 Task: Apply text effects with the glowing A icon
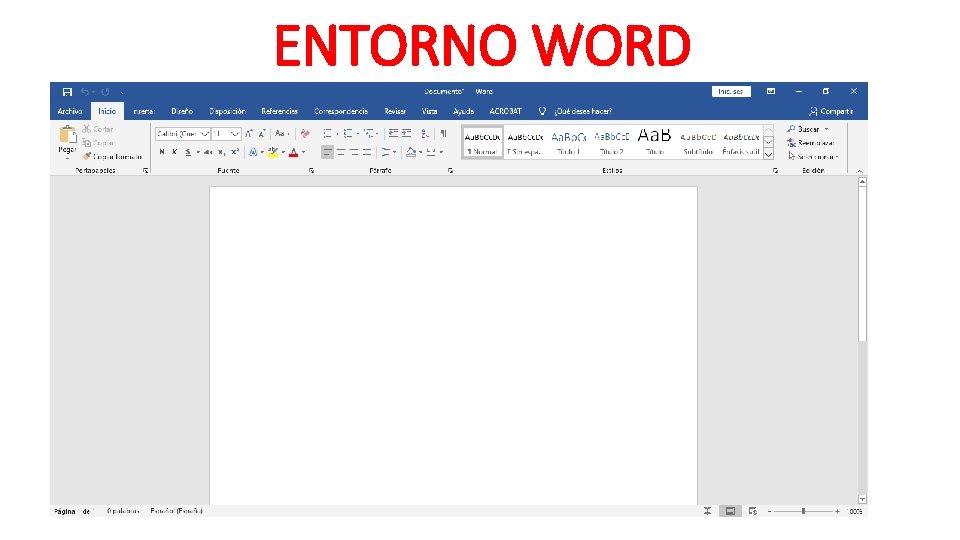(253, 152)
